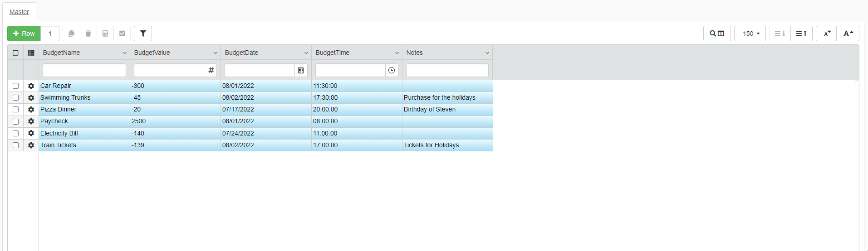Switch to the Master tab
The image size is (868, 251).
19,12
